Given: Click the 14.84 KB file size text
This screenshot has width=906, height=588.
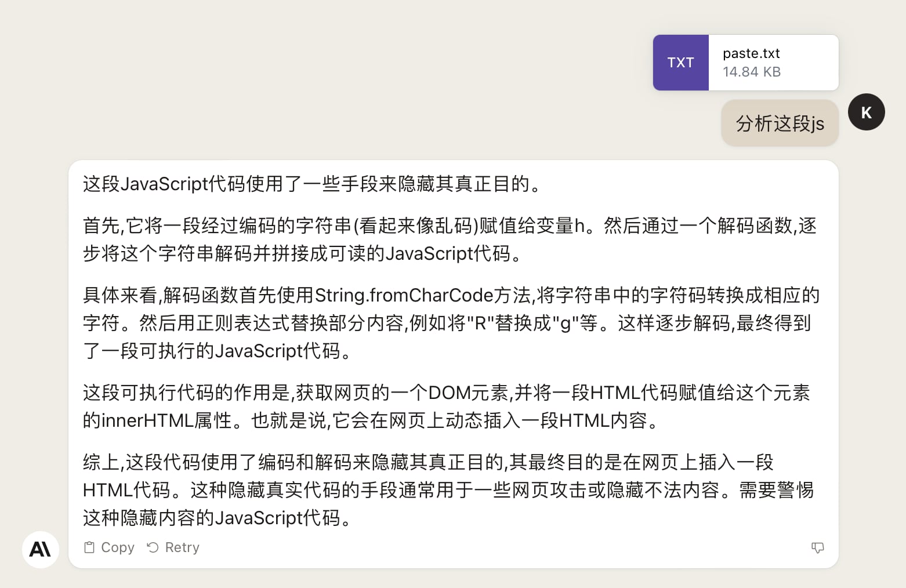Looking at the screenshot, I should coord(752,72).
